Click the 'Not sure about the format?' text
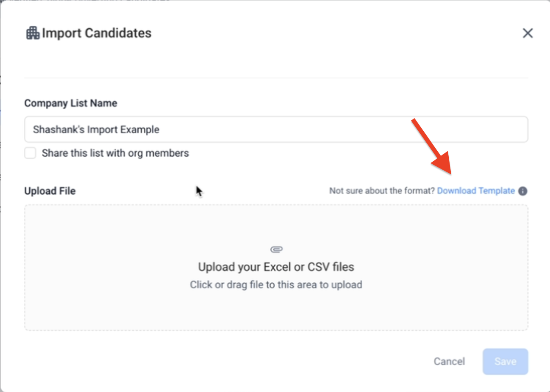The height and width of the screenshot is (392, 550). point(382,191)
